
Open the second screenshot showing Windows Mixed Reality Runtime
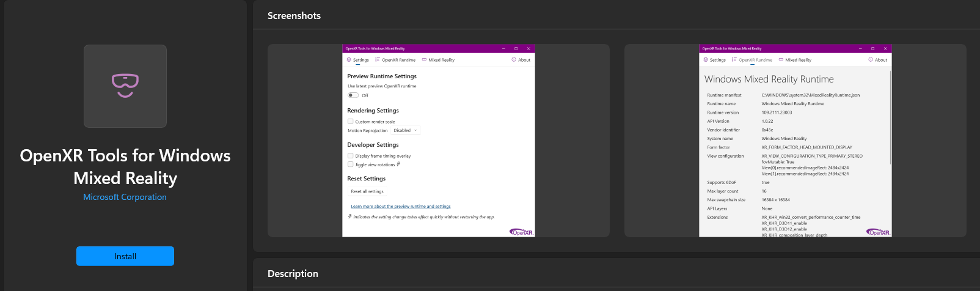coord(795,141)
